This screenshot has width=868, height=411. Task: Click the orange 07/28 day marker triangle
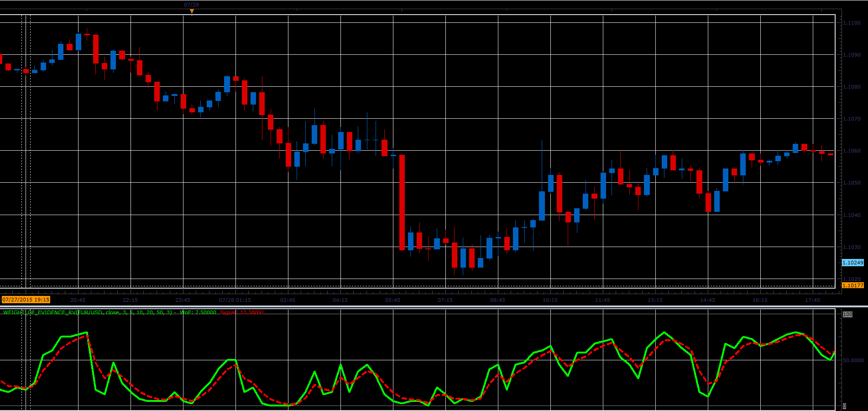192,11
